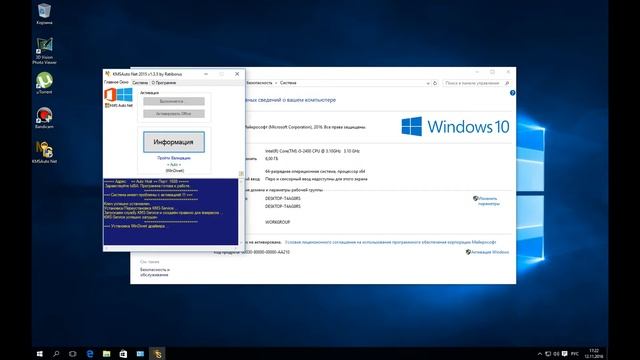This screenshot has height=360, width=640.
Task: Click the Изменить параметры link
Action: click(x=489, y=201)
